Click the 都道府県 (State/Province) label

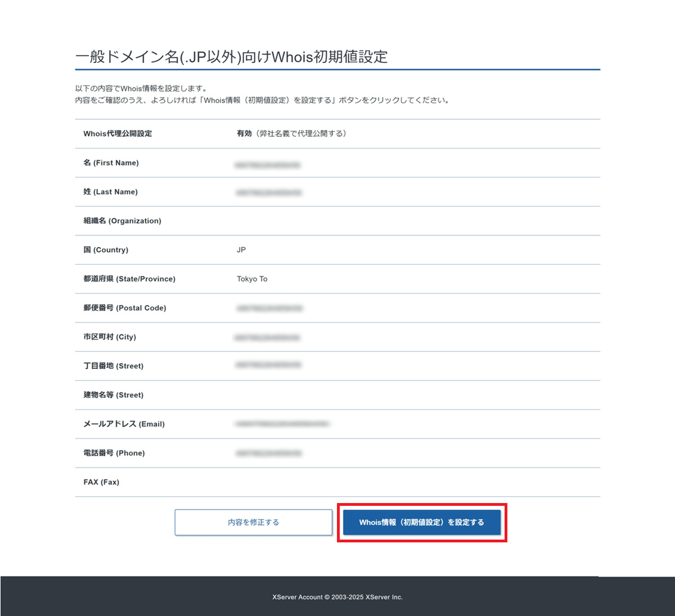129,279
